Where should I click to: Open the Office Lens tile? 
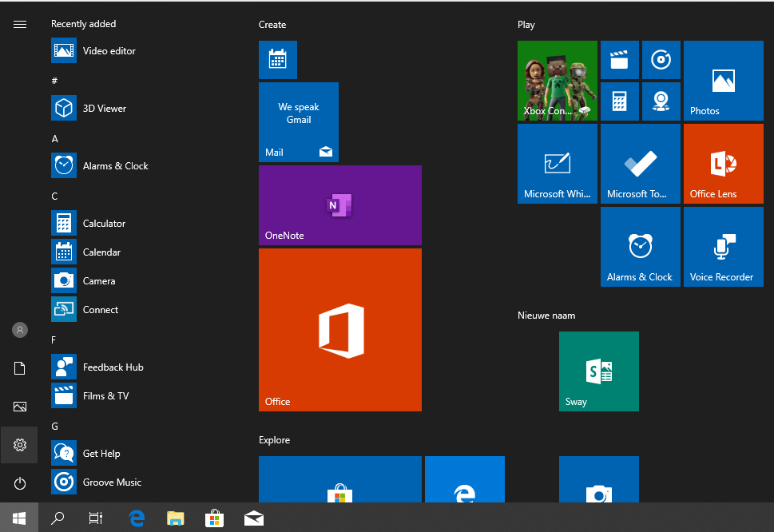[723, 163]
